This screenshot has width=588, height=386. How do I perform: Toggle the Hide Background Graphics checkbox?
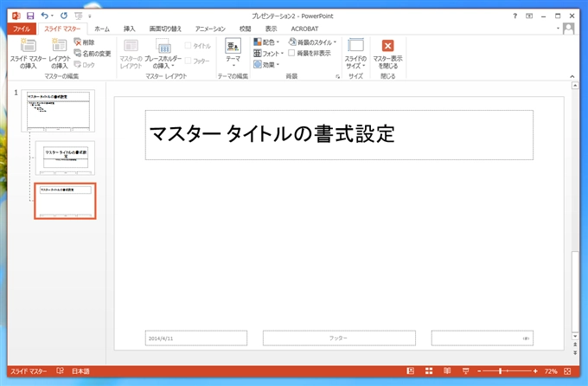pos(291,53)
